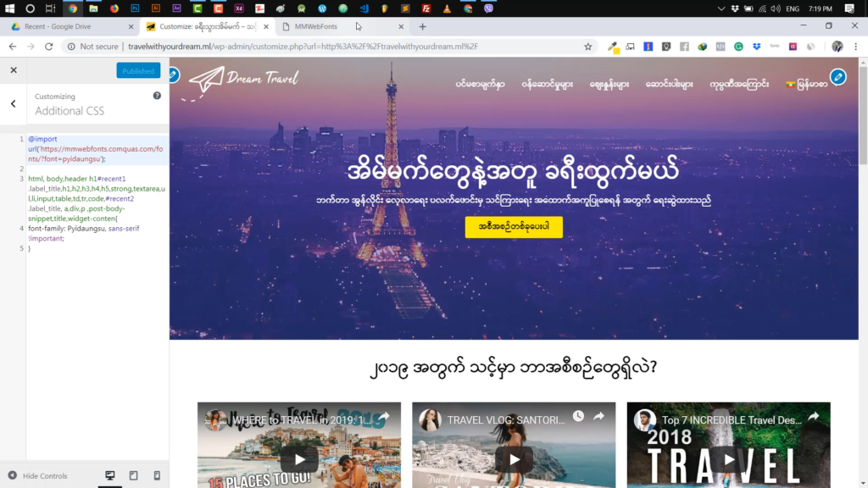Play the TRAVEL VLOG: SANTORINI video

pos(515,459)
